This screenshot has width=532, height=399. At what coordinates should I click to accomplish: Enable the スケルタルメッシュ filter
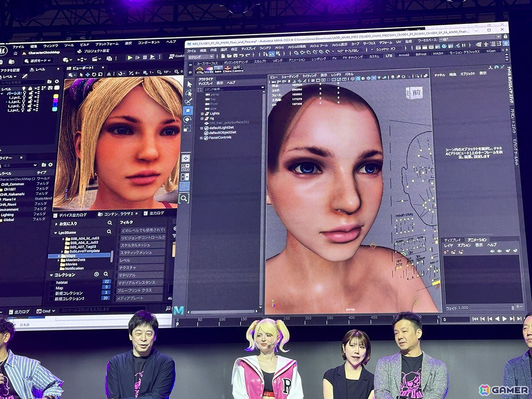click(142, 245)
